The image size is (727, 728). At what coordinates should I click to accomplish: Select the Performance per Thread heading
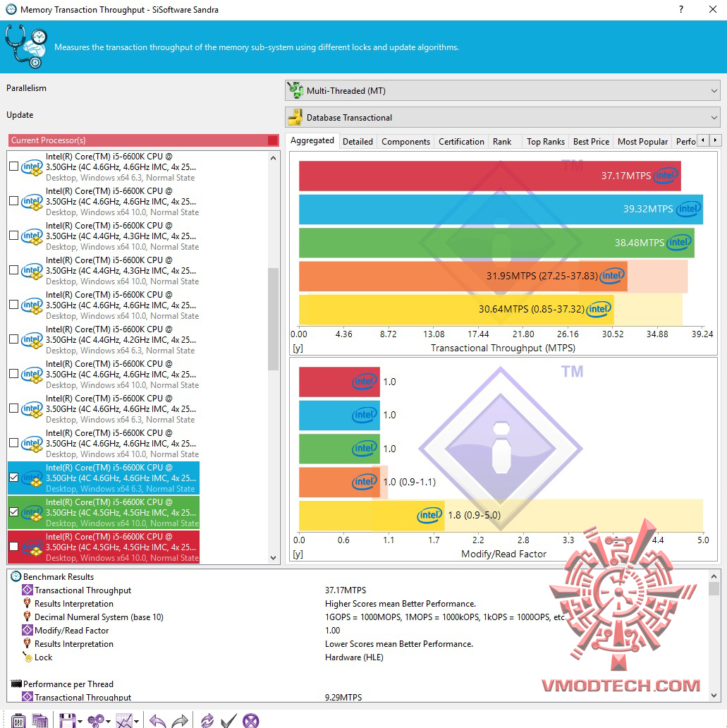tap(68, 684)
